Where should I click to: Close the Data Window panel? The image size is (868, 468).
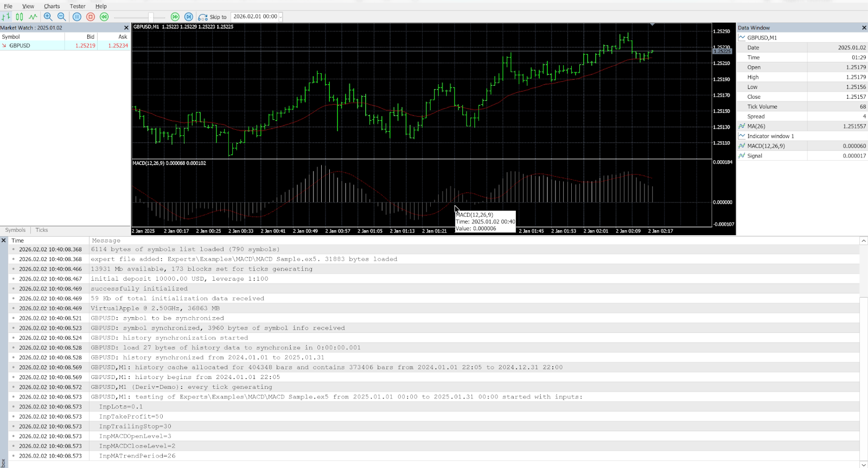(864, 28)
